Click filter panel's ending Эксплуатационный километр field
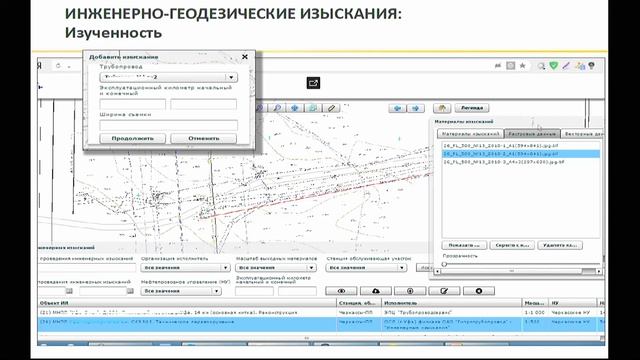 point(297,291)
